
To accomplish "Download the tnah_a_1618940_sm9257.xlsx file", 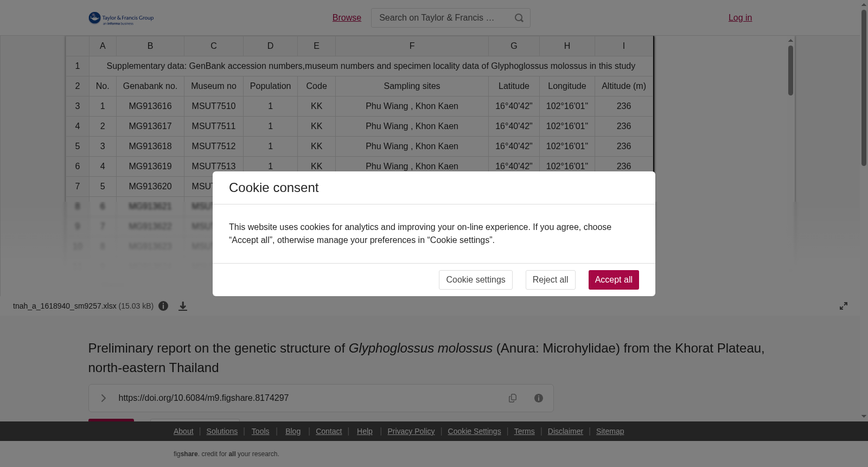I will point(183,306).
